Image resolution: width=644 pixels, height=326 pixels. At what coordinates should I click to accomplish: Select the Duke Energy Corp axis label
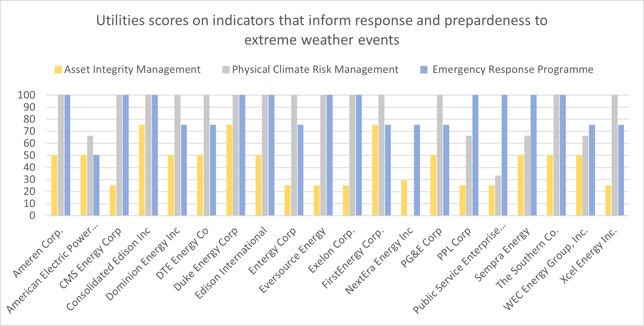[206, 259]
